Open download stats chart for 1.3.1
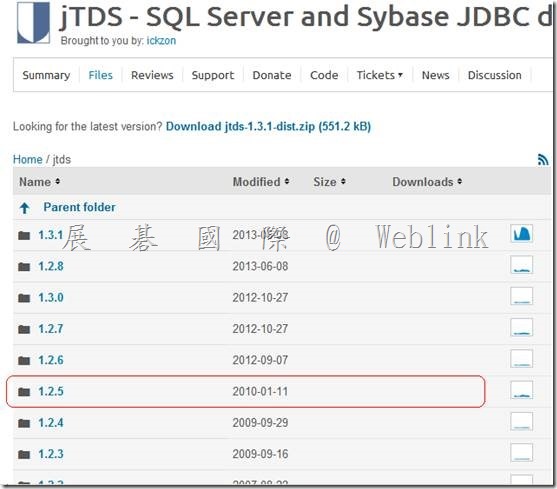 tap(521, 233)
